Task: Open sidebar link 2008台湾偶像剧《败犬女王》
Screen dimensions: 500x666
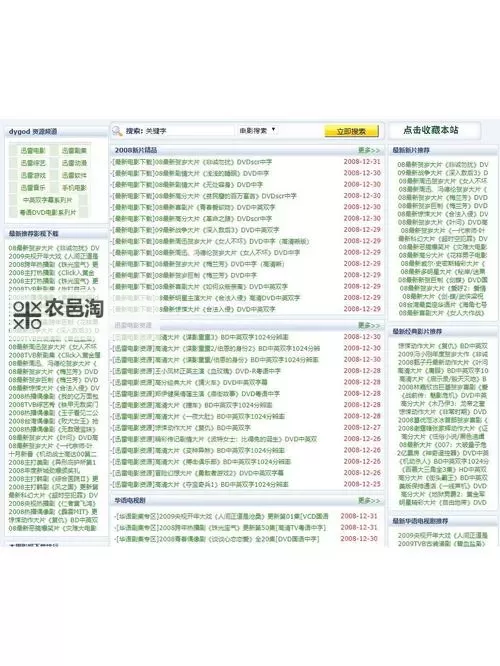Action: (53, 421)
